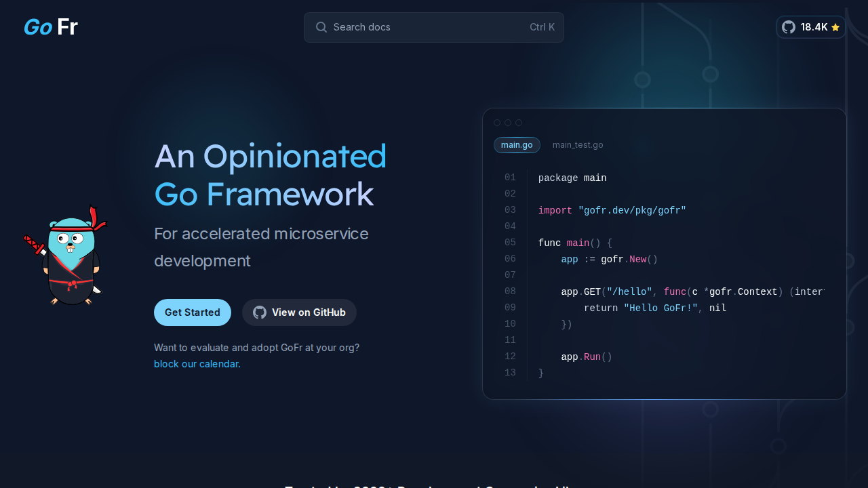Click the third window dot in code panel
The width and height of the screenshot is (868, 488).
(519, 123)
